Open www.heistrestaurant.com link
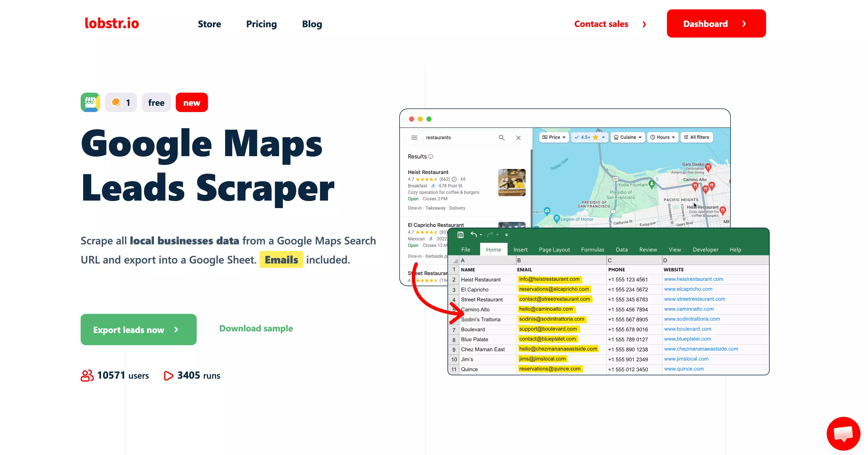 (x=694, y=279)
